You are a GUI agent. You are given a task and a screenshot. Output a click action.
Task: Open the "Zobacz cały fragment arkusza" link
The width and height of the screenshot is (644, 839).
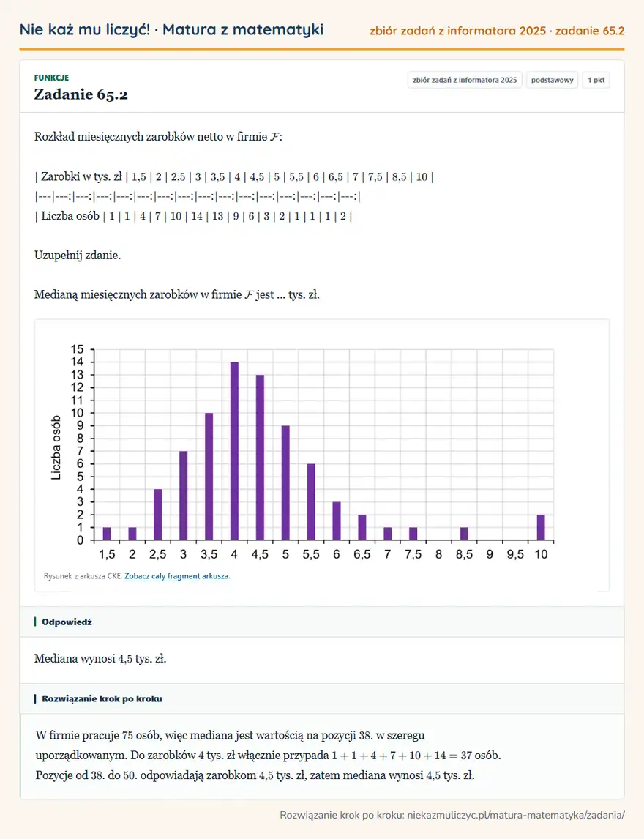pyautogui.click(x=176, y=576)
